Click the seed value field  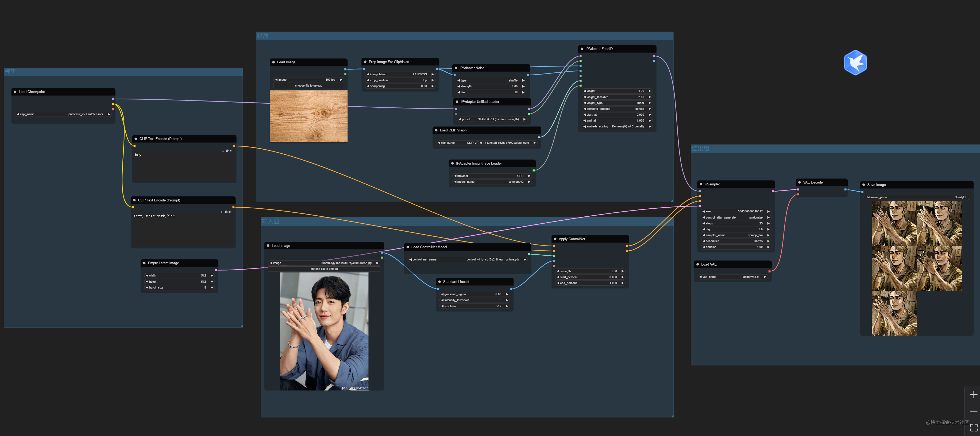pos(736,211)
